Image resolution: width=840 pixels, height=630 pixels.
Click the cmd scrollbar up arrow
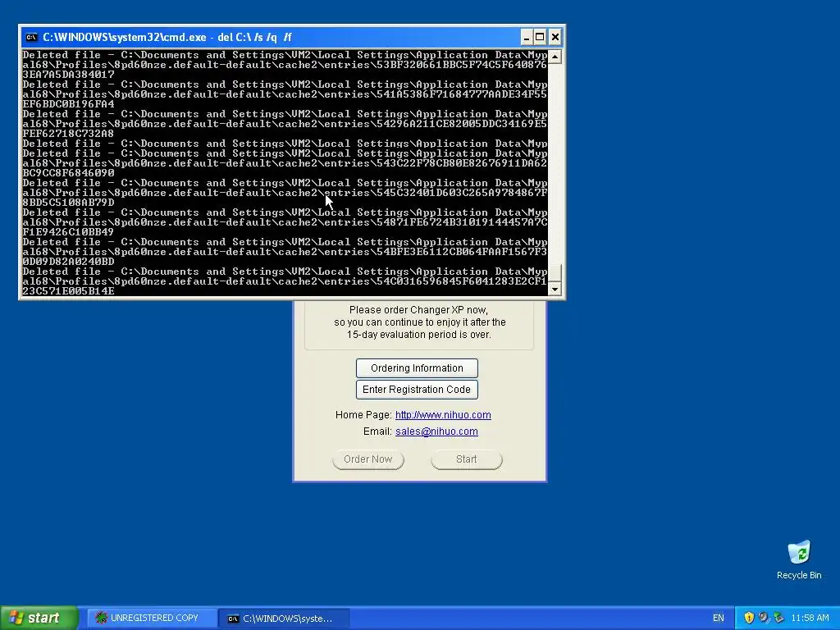555,57
